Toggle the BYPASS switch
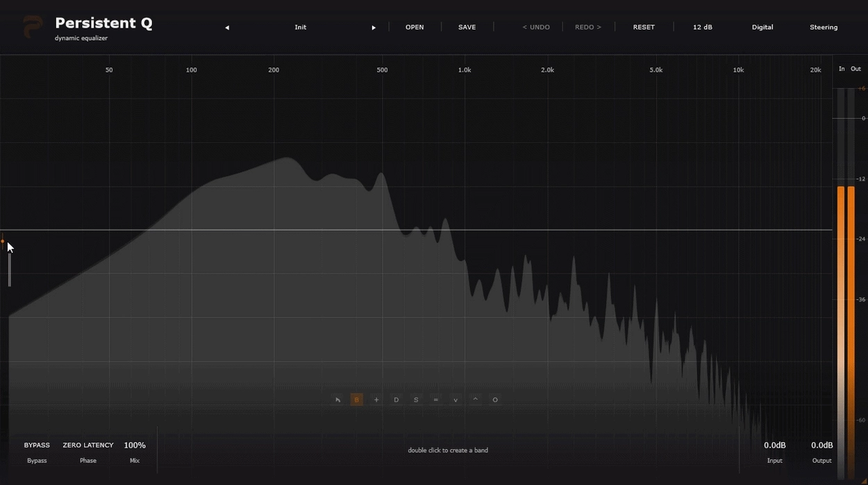868x485 pixels. coord(37,445)
